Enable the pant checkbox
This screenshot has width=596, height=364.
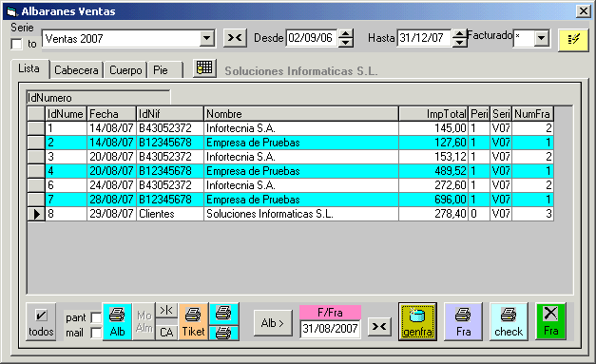[96, 317]
